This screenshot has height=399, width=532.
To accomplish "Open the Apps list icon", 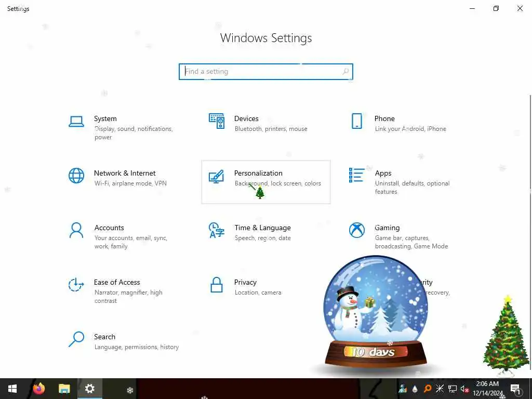I will [356, 175].
